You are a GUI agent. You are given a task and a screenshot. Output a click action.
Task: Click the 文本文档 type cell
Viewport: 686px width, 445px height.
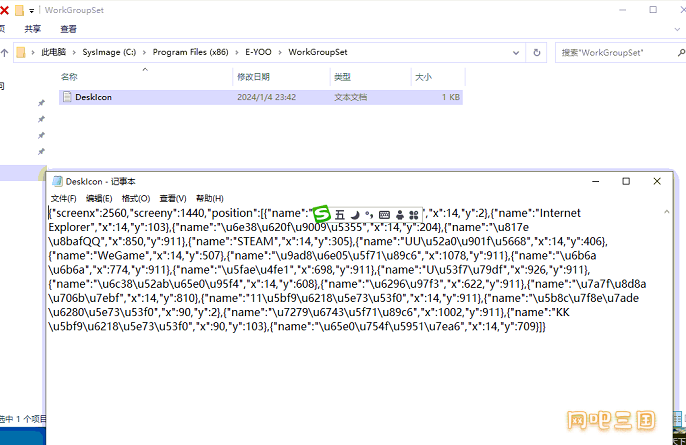[x=350, y=97]
